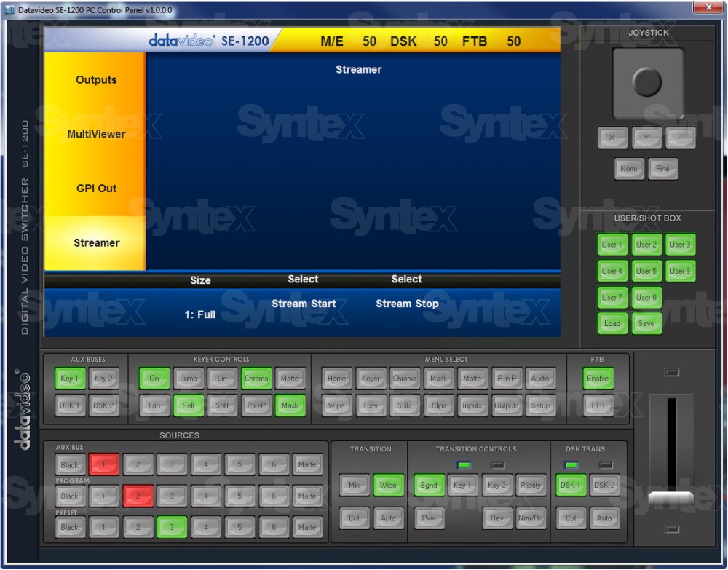Enable the FTB Enable button
728x570 pixels.
pyautogui.click(x=598, y=379)
